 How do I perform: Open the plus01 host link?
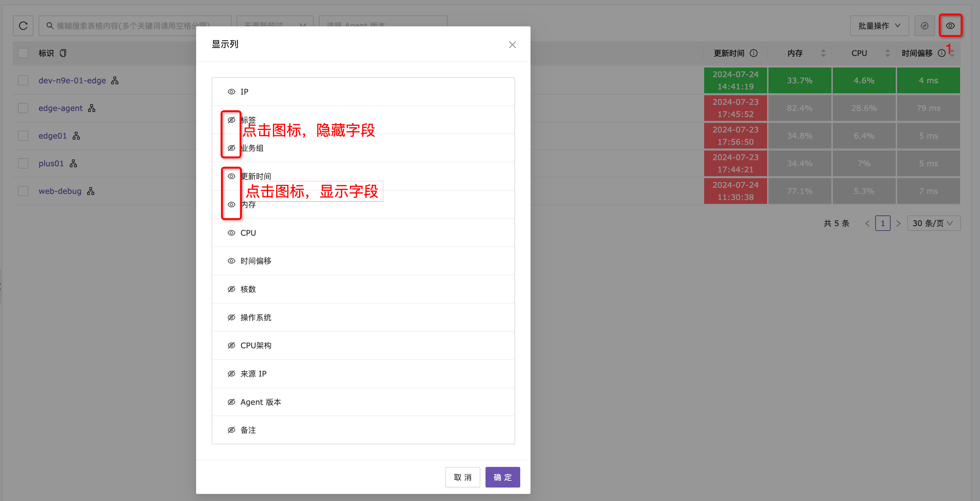pyautogui.click(x=51, y=163)
